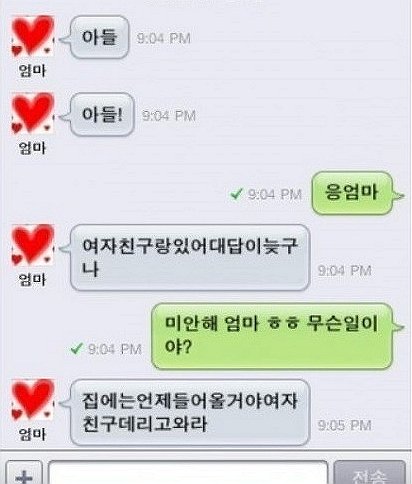412x484 pixels.
Task: Tap the 9:05 PM timestamp
Action: pyautogui.click(x=345, y=425)
